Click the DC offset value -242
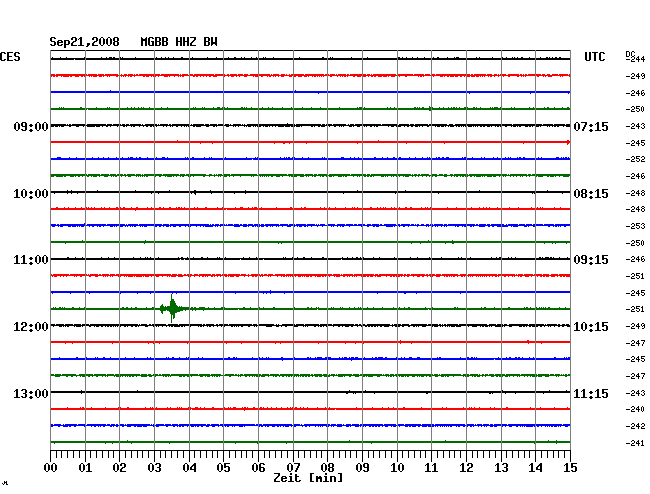650x494 pixels. click(635, 426)
